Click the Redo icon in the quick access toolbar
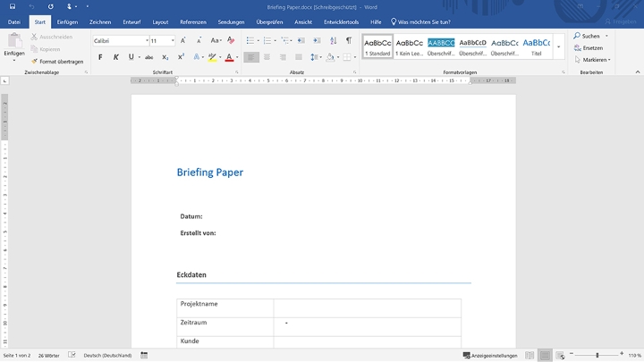 (50, 6)
